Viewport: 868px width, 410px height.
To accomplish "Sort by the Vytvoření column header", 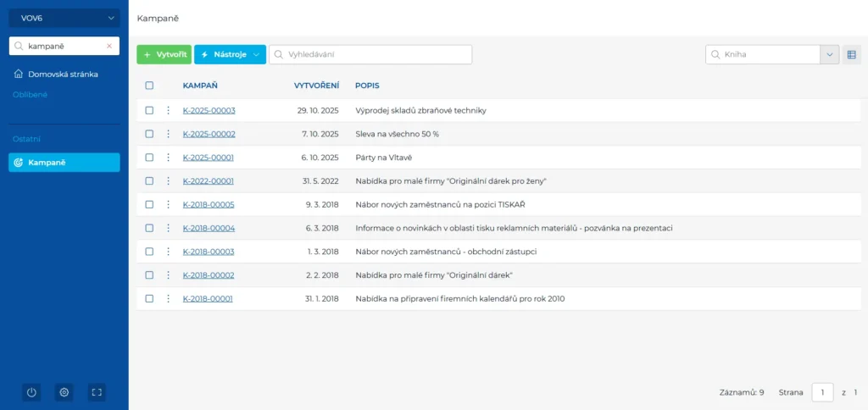I will pyautogui.click(x=316, y=86).
